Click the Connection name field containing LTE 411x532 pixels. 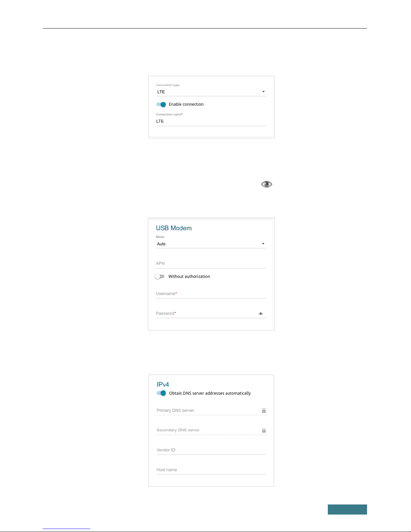tap(211, 121)
